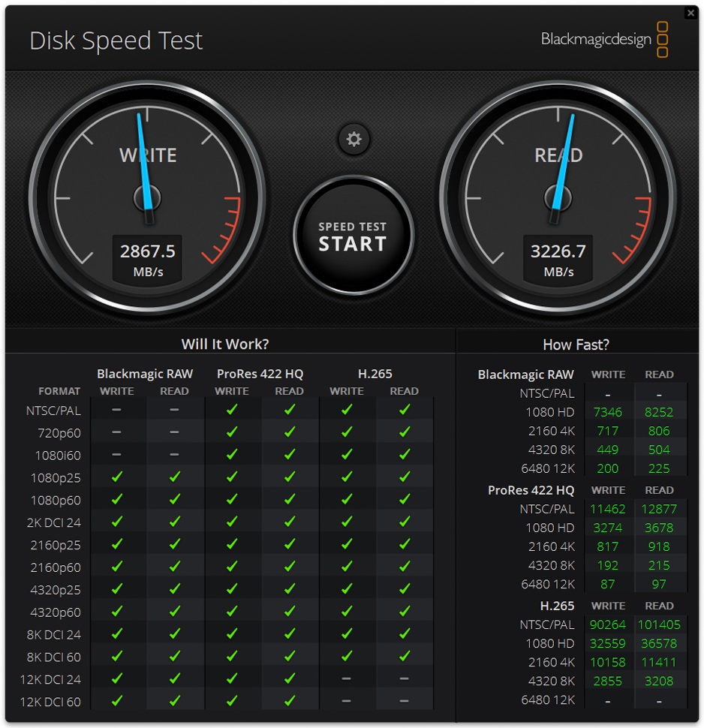The image size is (704, 728).
Task: Select the 11462 ProRes NTSC/PAL write value
Action: coord(607,509)
